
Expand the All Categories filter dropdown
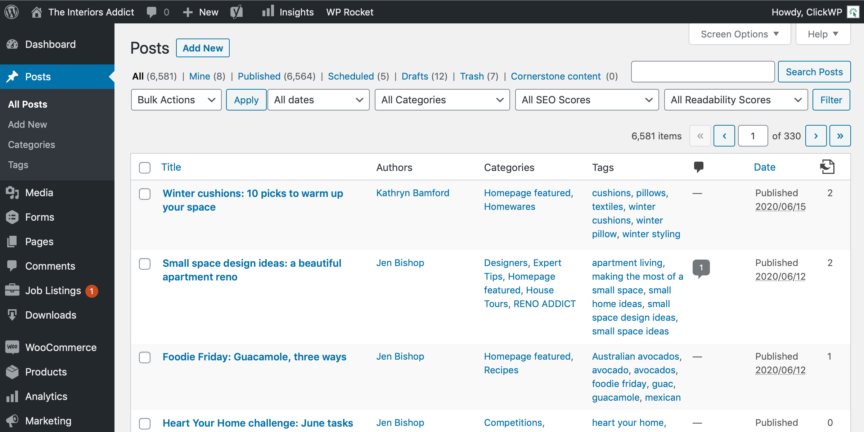pyautogui.click(x=443, y=100)
